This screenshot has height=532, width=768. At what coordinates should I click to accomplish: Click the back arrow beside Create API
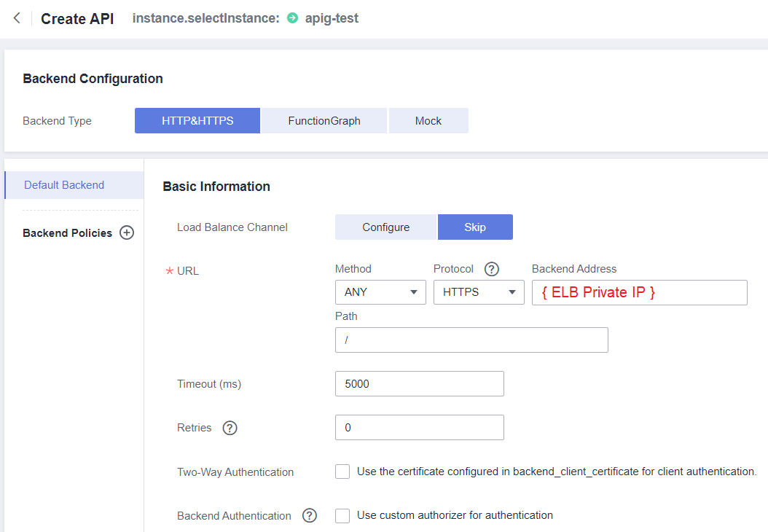pyautogui.click(x=17, y=18)
